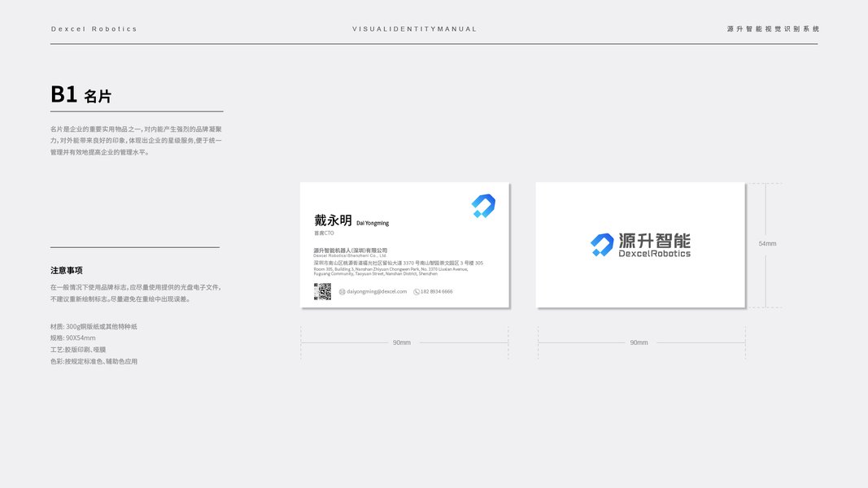Select the '源升智能视觉识别系统' header text
868x488 pixels.
coord(773,28)
